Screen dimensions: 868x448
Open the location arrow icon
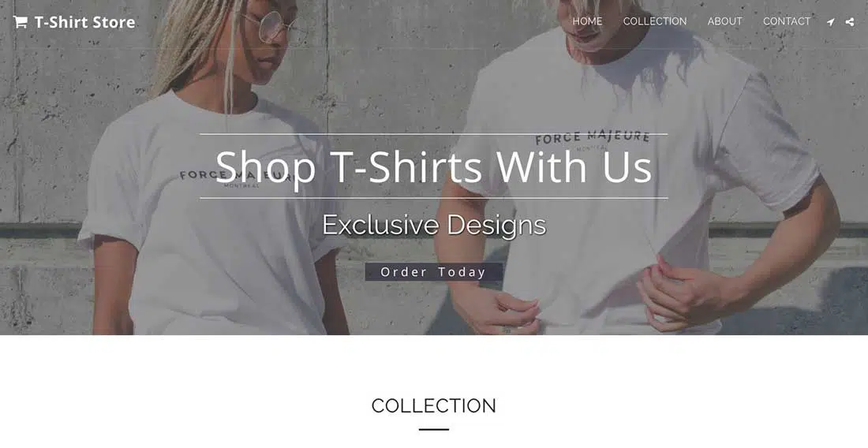click(830, 22)
